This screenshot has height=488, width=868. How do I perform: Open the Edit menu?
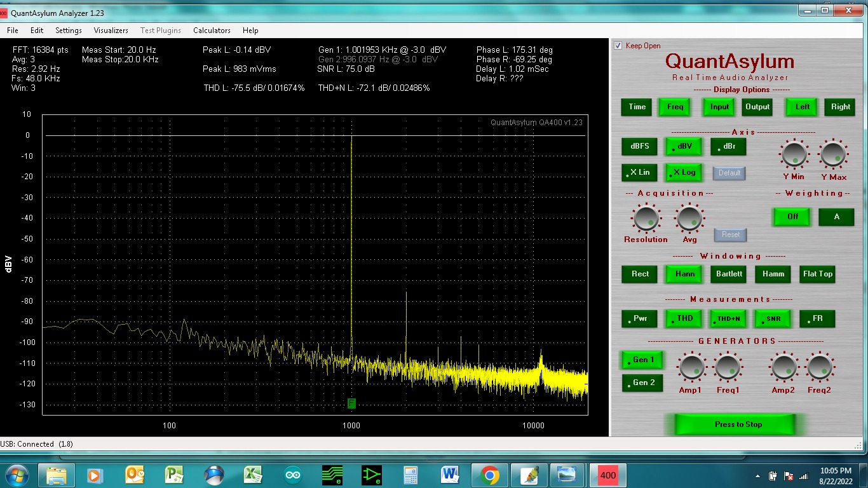[37, 30]
